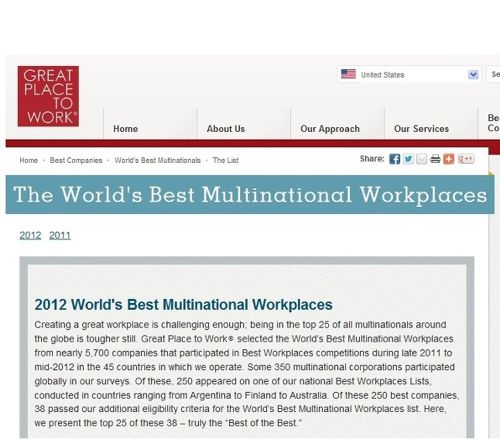Open World's Best Multinationals breadcrumb link
This screenshot has height=440, width=500.
coord(158,160)
